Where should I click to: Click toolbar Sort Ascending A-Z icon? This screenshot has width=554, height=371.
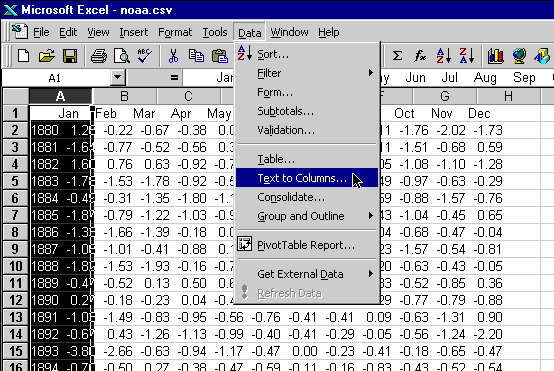(x=443, y=56)
